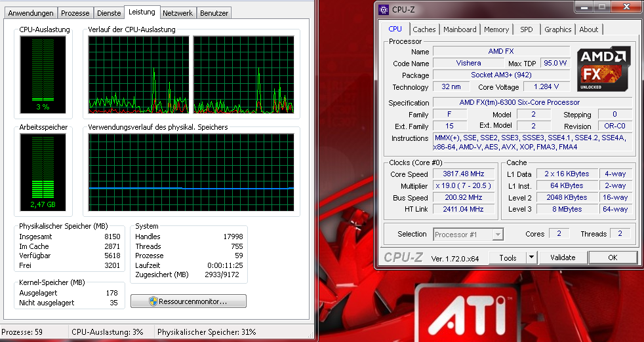Viewport: 644px width, 342px height.
Task: Click the Level 3 associativity 64-way
Action: pos(615,209)
